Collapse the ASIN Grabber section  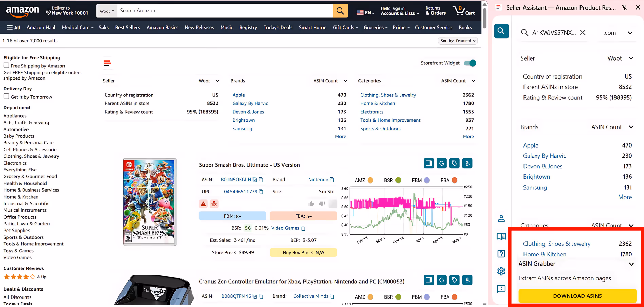pyautogui.click(x=631, y=264)
